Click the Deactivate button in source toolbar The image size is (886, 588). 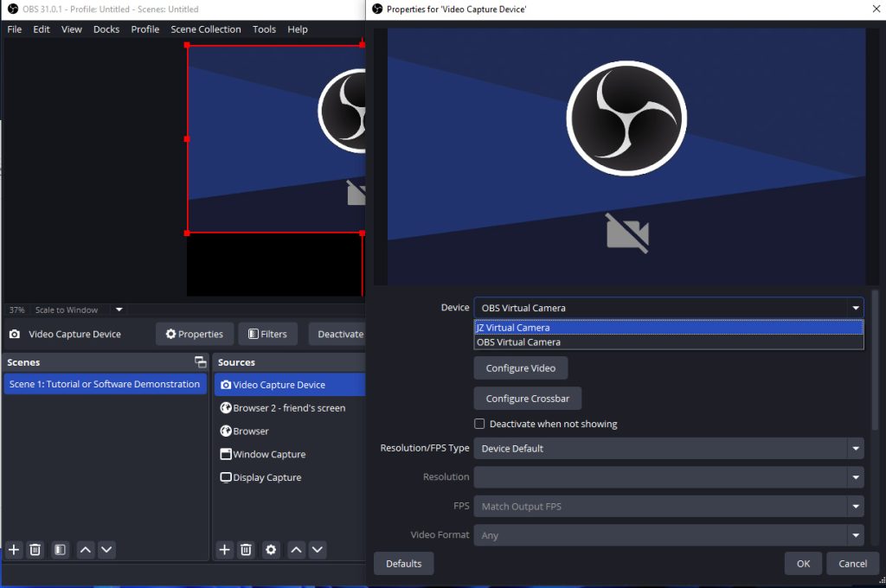click(339, 335)
